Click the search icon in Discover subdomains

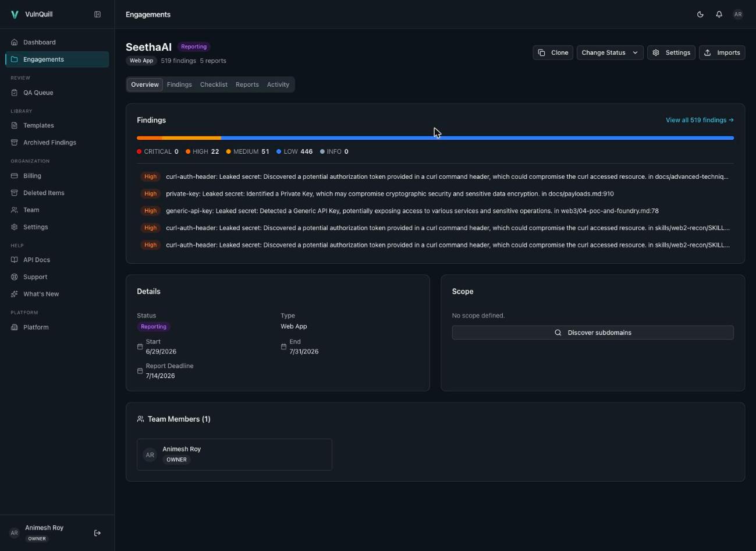coord(558,333)
